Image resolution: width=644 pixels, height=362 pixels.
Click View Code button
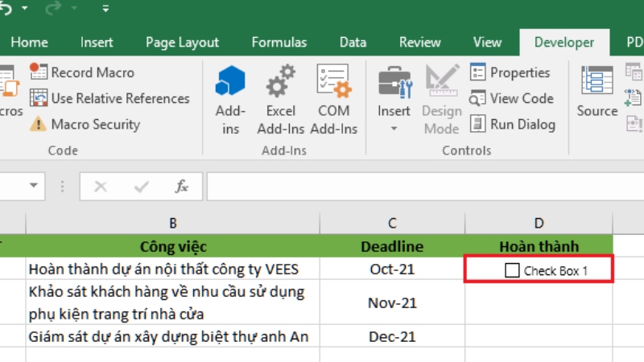point(513,98)
